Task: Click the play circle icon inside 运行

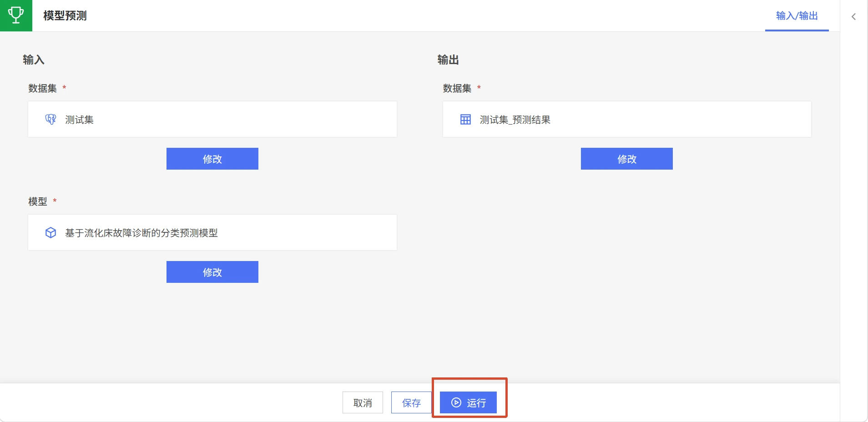Action: 456,402
